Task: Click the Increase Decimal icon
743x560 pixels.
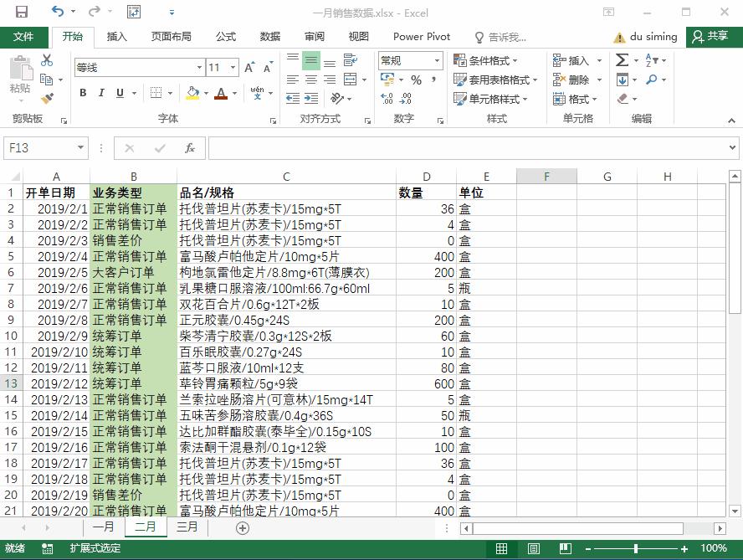Action: click(386, 98)
